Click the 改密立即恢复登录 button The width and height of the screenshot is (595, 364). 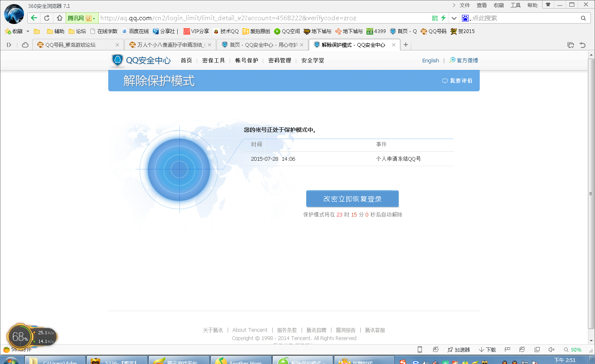click(x=352, y=199)
